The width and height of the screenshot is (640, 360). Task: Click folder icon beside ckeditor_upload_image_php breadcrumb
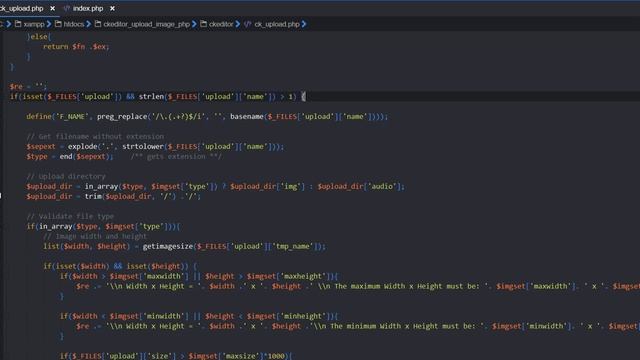point(98,24)
